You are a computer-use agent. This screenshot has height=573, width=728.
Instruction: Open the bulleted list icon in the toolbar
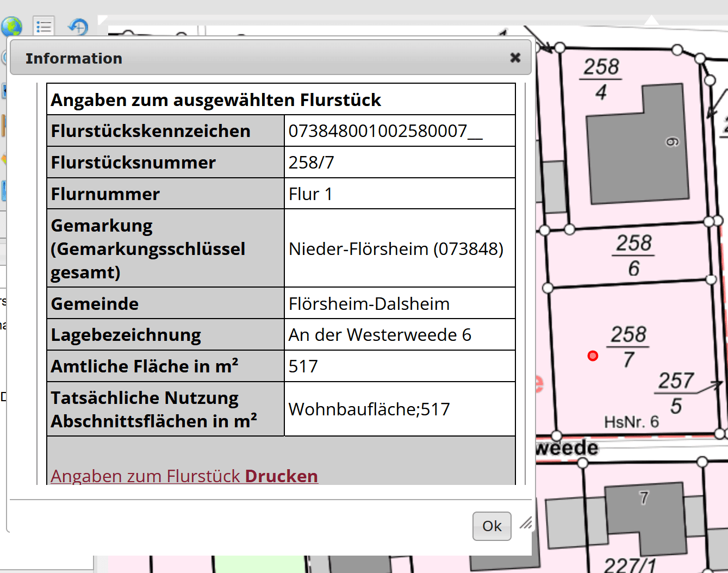[43, 26]
